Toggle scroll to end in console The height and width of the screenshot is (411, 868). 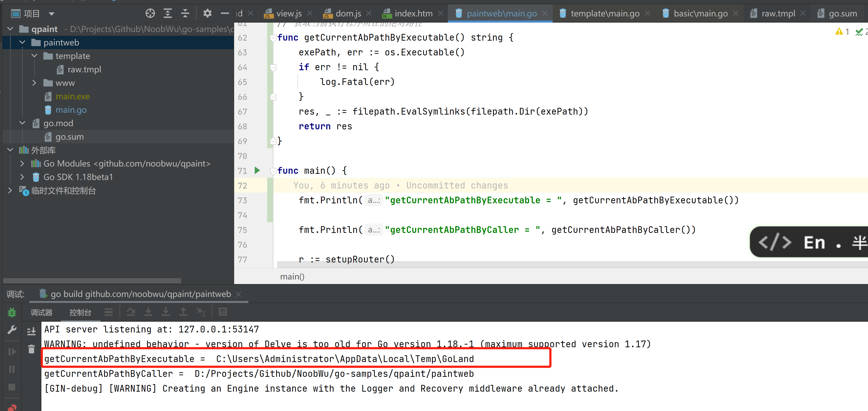[x=31, y=331]
